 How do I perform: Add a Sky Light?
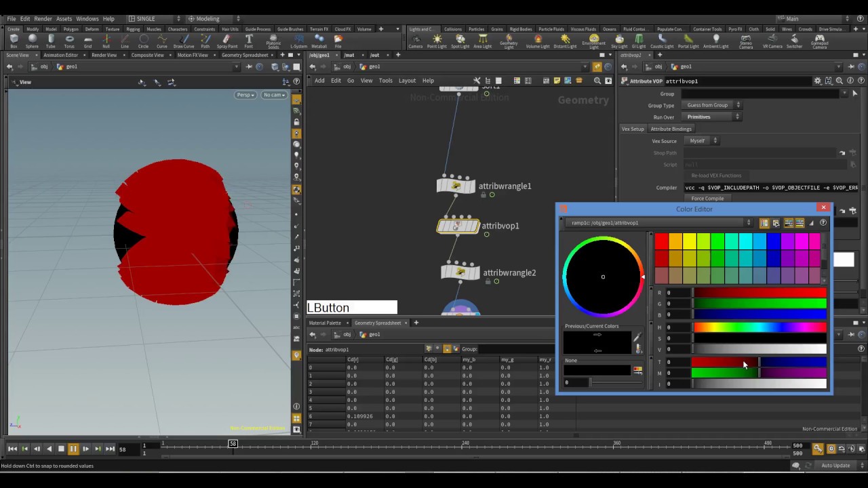pyautogui.click(x=619, y=41)
